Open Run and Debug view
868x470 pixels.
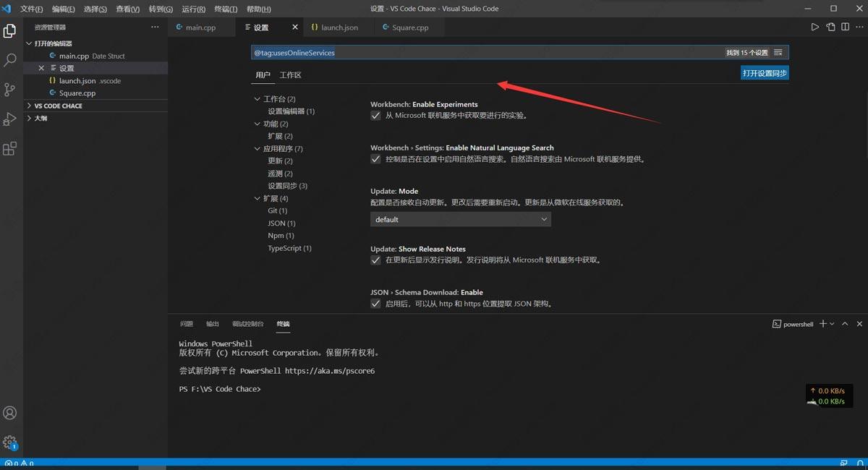pos(10,119)
